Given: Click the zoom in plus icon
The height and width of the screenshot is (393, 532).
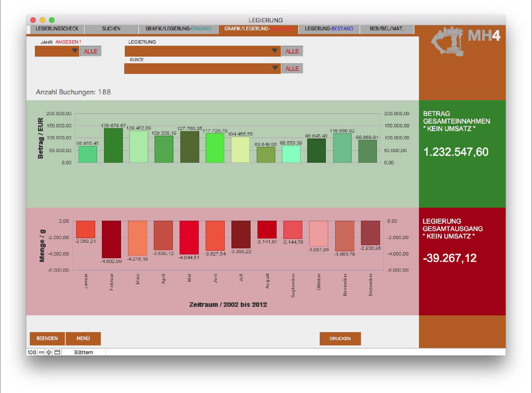Looking at the screenshot, I should [x=49, y=352].
